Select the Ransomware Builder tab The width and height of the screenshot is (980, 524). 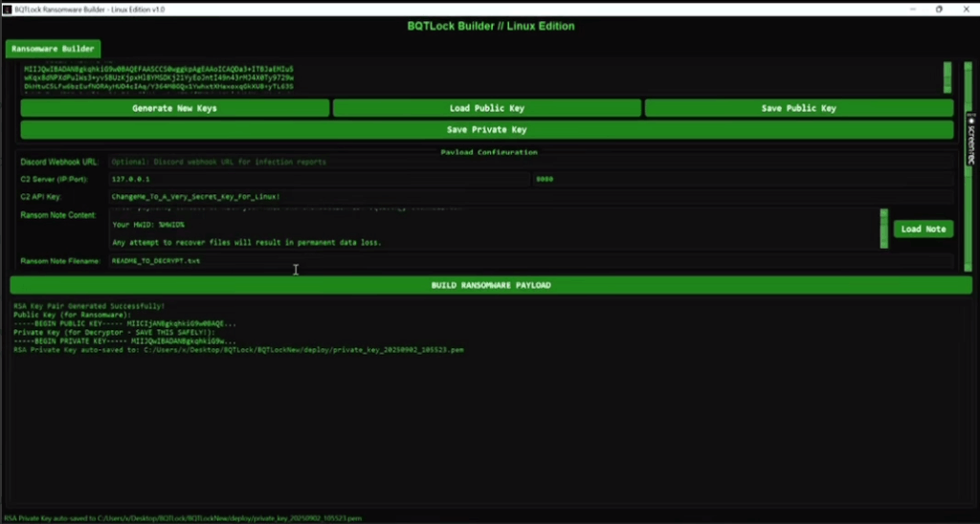point(54,49)
